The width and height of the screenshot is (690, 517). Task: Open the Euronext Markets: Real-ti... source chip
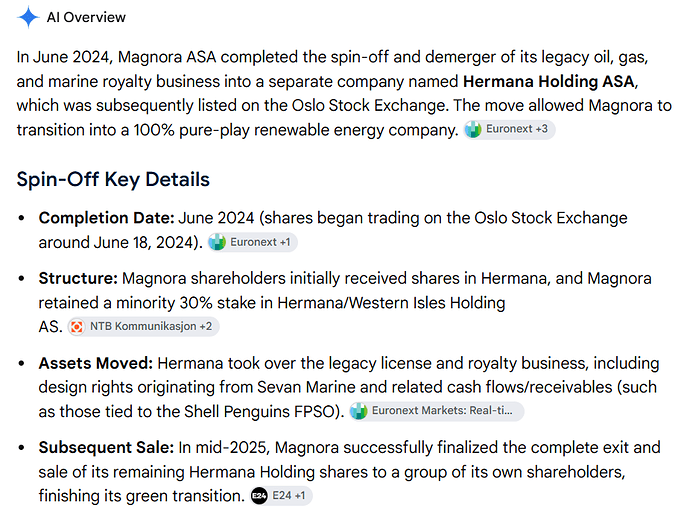[437, 411]
